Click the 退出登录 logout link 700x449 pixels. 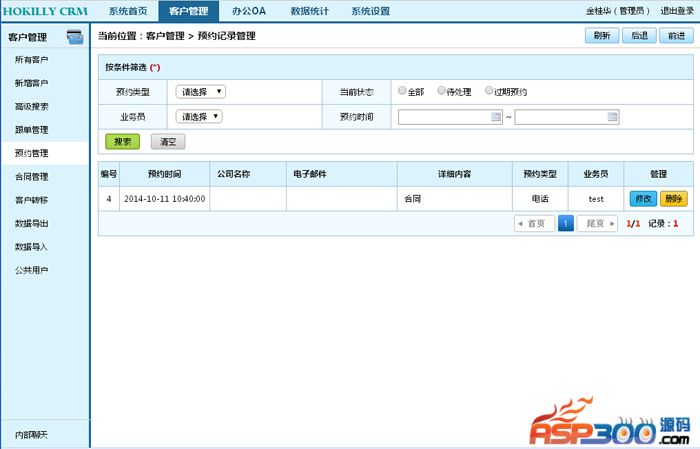[x=676, y=11]
